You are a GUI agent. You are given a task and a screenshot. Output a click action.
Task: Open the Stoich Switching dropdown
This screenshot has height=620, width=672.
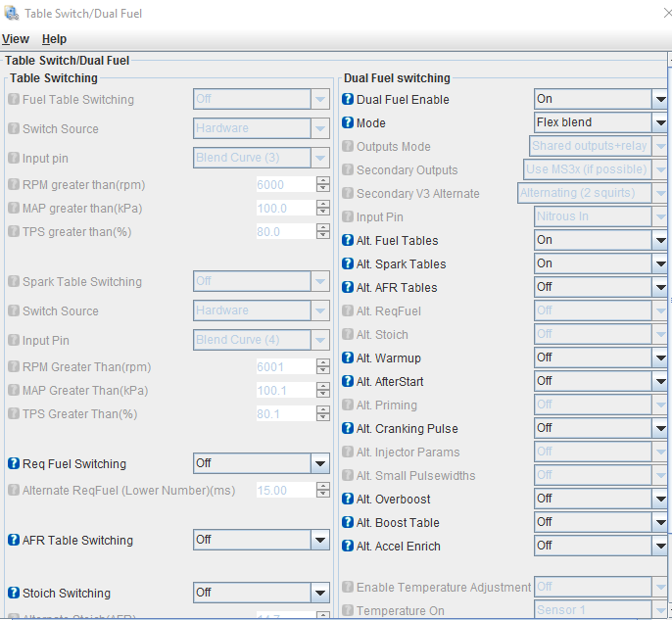click(262, 593)
